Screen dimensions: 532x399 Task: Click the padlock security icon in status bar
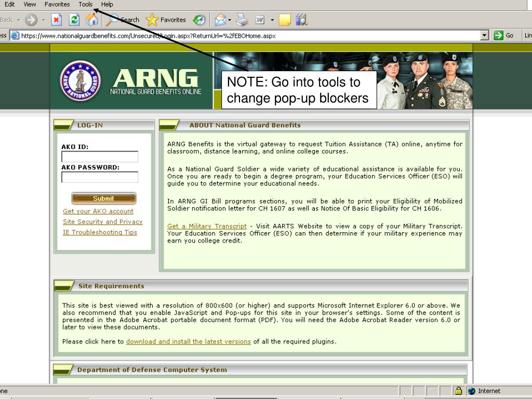tap(458, 391)
